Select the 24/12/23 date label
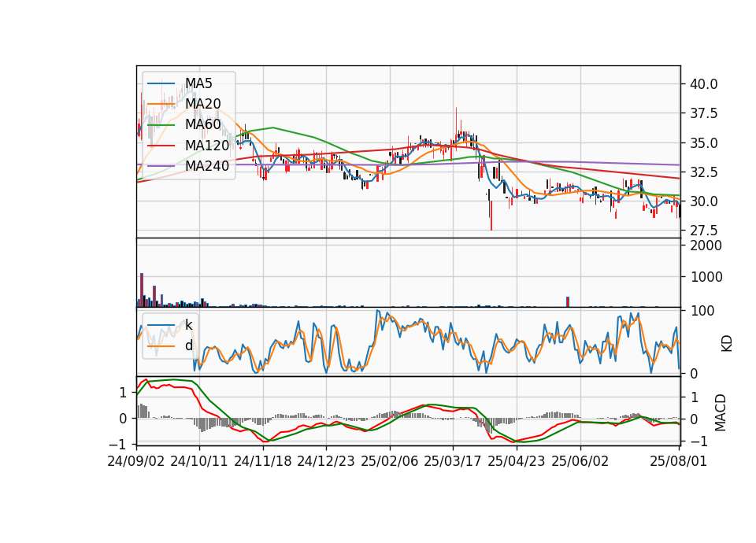 (326, 461)
